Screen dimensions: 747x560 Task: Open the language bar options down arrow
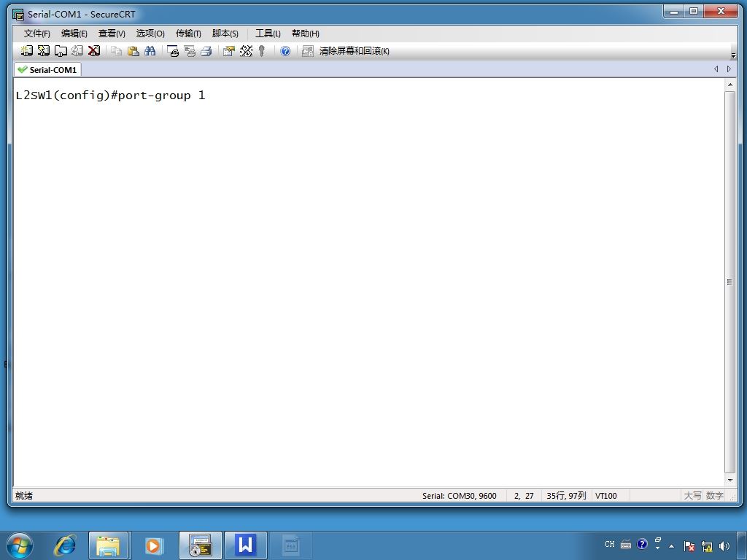(658, 548)
